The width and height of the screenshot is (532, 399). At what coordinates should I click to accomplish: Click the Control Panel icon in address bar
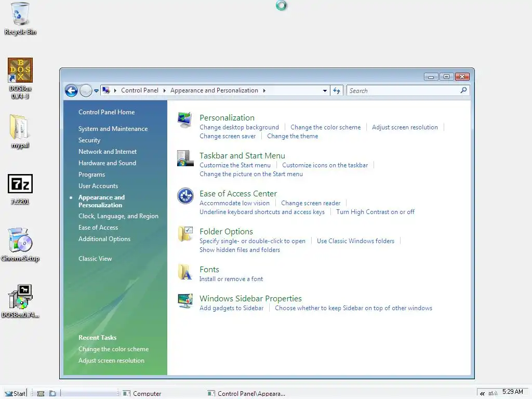tap(106, 90)
